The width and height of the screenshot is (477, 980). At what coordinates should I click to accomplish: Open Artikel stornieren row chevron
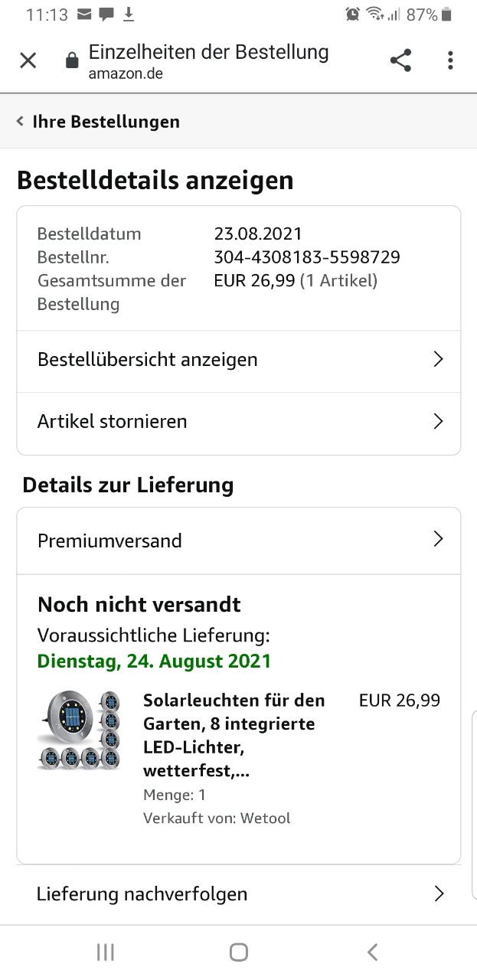(x=438, y=421)
